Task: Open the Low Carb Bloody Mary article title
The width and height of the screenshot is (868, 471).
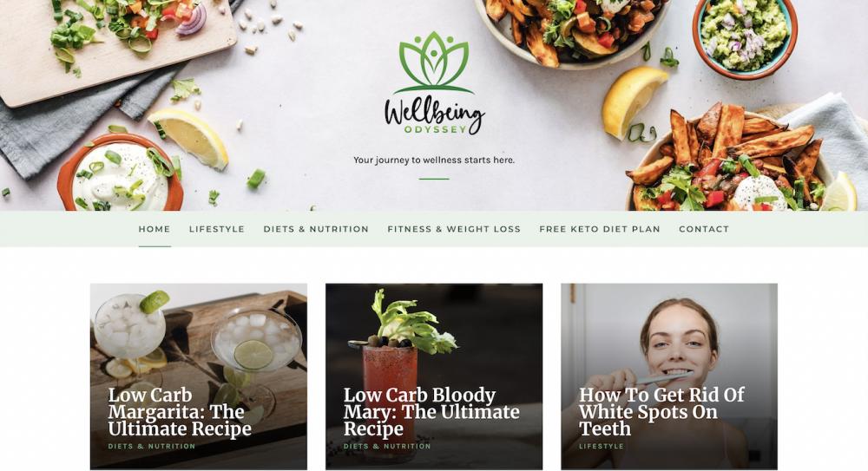Action: click(x=431, y=412)
